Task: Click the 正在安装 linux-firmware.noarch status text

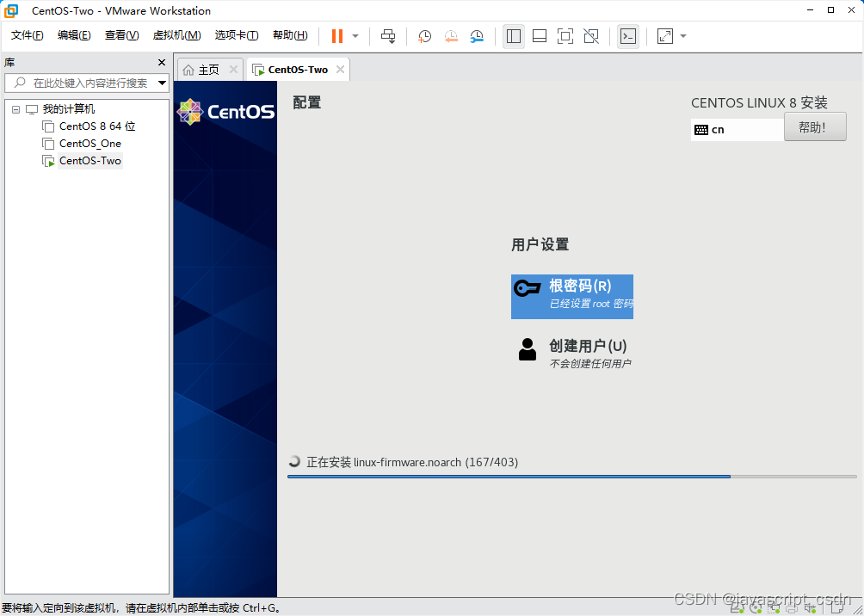Action: 412,462
